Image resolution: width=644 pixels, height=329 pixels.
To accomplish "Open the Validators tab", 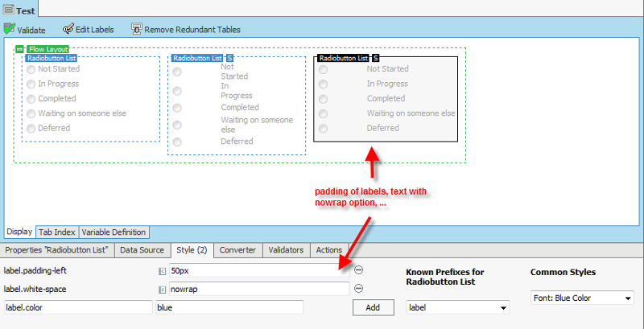I will tap(286, 250).
